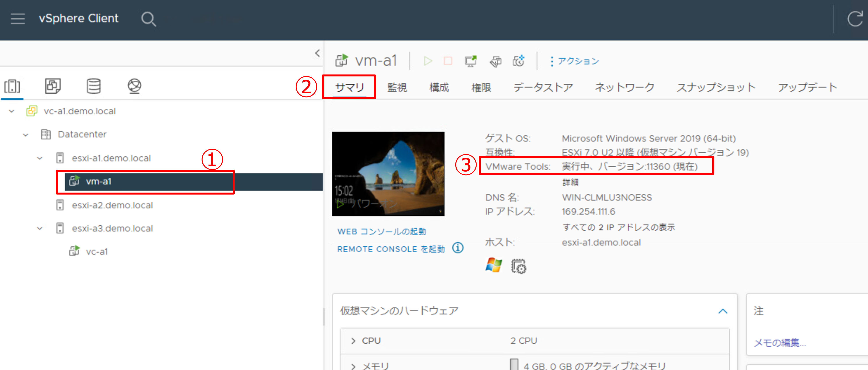Switch to the アップデート tab
Image resolution: width=868 pixels, height=370 pixels.
pos(807,88)
